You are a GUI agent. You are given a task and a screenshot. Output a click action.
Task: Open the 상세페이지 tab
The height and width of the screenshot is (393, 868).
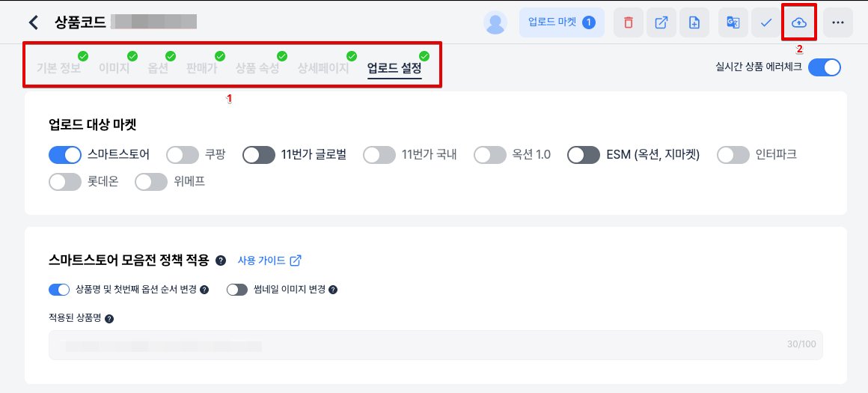[323, 69]
